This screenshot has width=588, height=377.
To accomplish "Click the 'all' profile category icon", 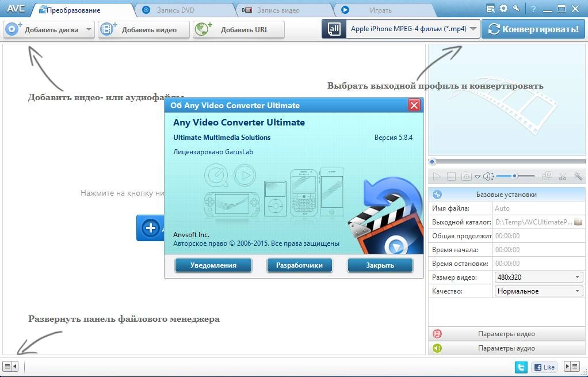I will pos(334,29).
